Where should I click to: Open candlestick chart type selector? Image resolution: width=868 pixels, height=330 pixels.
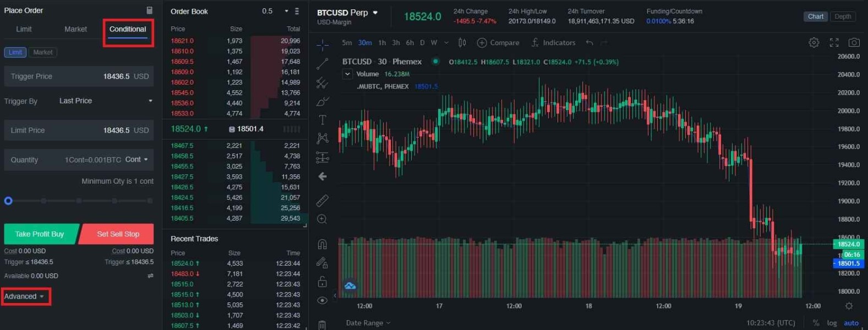[x=462, y=42]
